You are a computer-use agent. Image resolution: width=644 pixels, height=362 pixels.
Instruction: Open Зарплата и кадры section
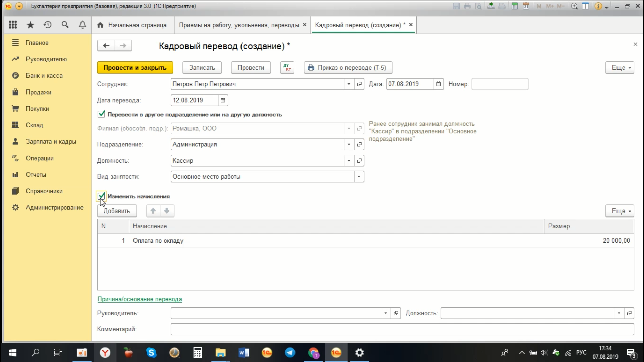pyautogui.click(x=51, y=141)
